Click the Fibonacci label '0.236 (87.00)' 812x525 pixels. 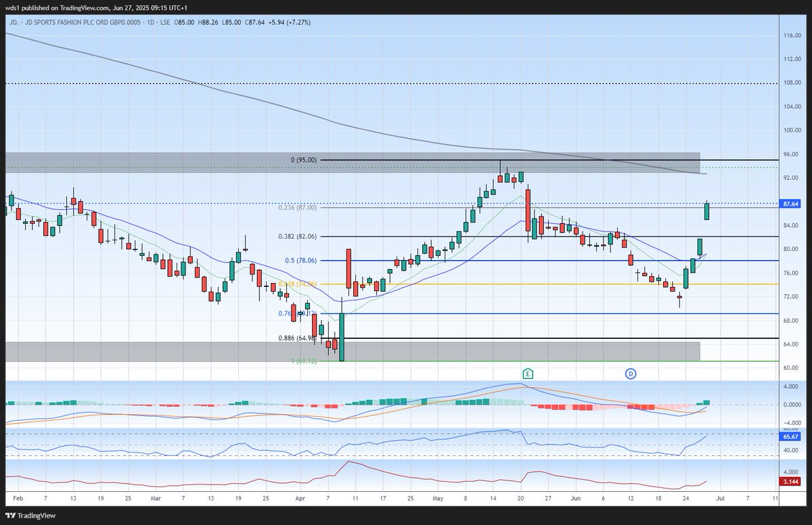[298, 208]
